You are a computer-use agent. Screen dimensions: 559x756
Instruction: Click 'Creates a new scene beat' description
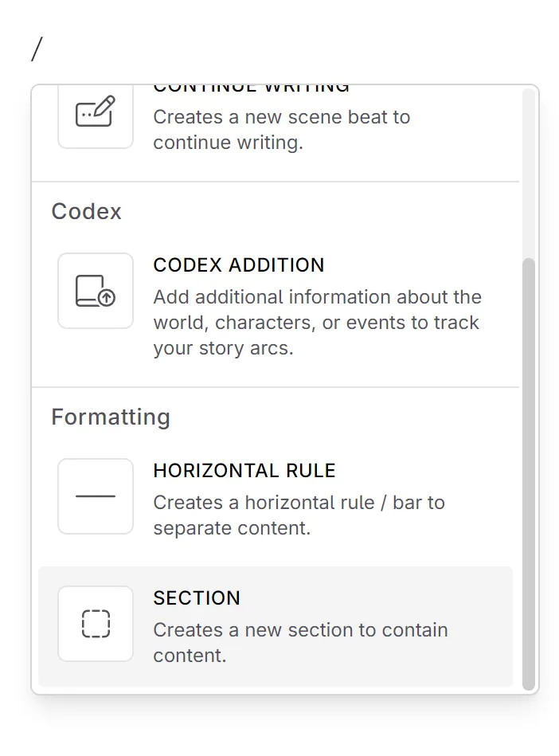282,117
